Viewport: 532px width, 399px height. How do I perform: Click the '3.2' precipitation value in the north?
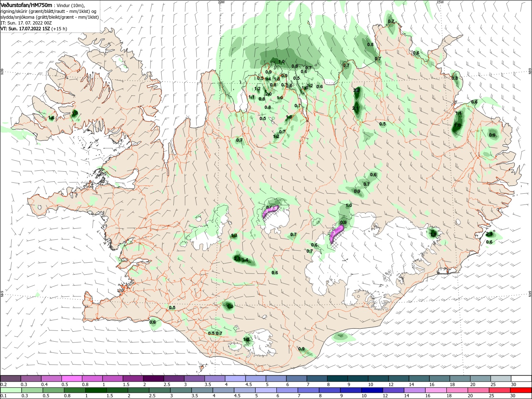pyautogui.click(x=356, y=90)
